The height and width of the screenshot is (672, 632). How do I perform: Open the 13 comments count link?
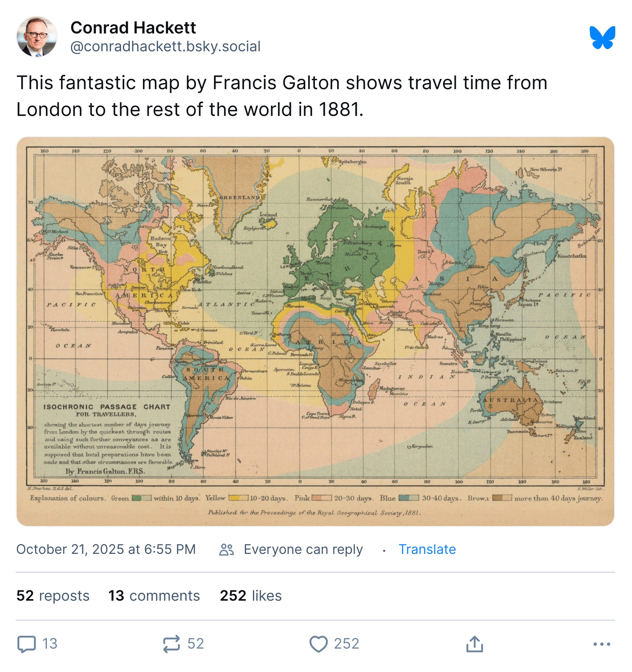(x=154, y=596)
